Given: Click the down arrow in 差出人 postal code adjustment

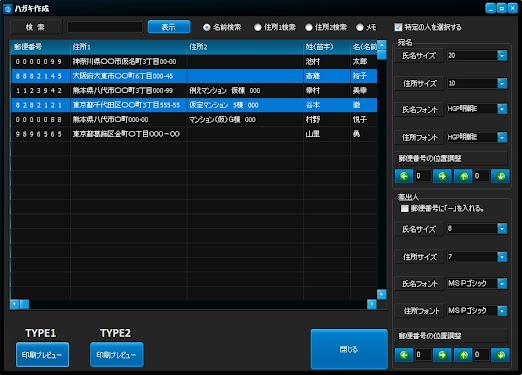Looking at the screenshot, I should [500, 355].
